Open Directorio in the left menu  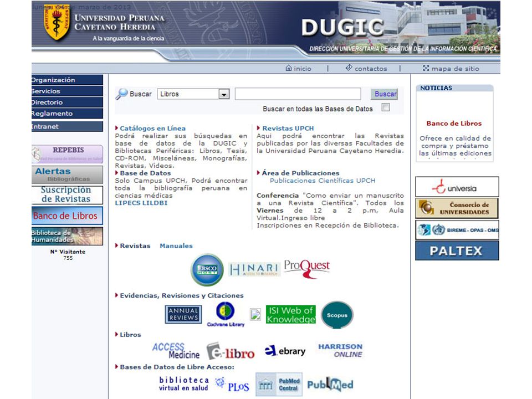point(67,102)
